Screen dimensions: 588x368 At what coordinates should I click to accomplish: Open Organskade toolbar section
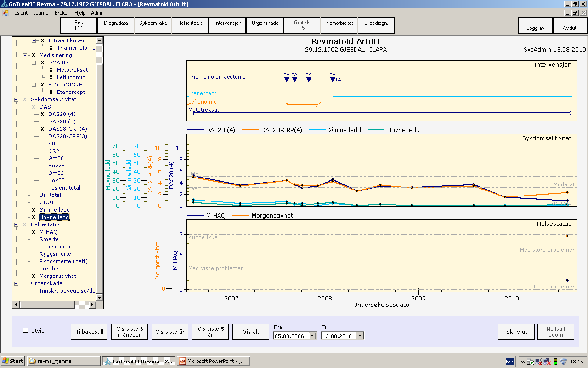pos(265,25)
